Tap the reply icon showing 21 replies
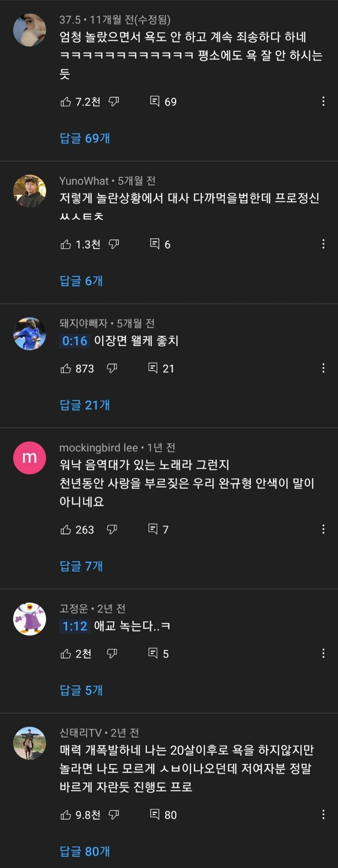 pos(153,368)
